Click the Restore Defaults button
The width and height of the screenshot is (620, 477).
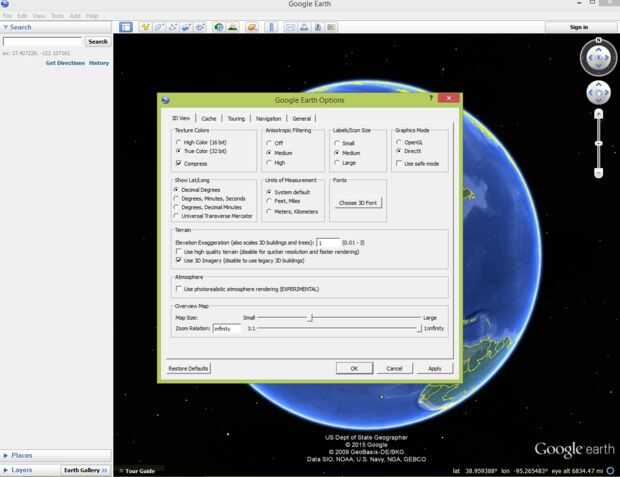pyautogui.click(x=188, y=368)
